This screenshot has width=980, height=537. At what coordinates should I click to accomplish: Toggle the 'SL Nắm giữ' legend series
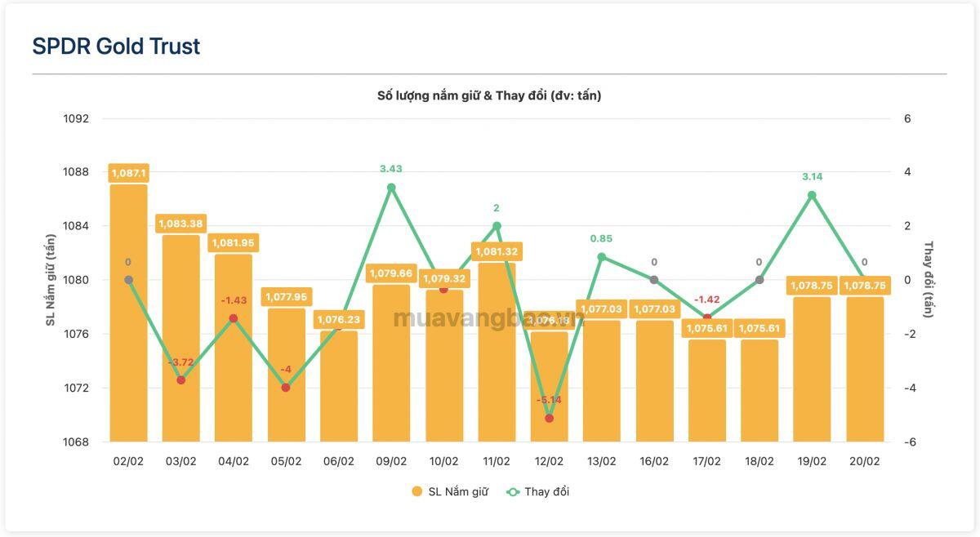pos(449,491)
